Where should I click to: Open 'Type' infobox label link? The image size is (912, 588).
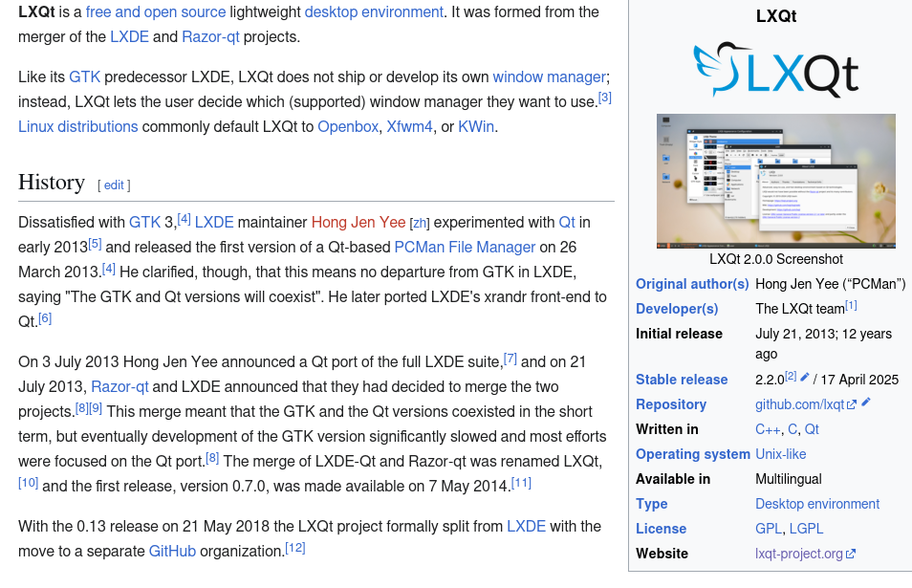[651, 504]
